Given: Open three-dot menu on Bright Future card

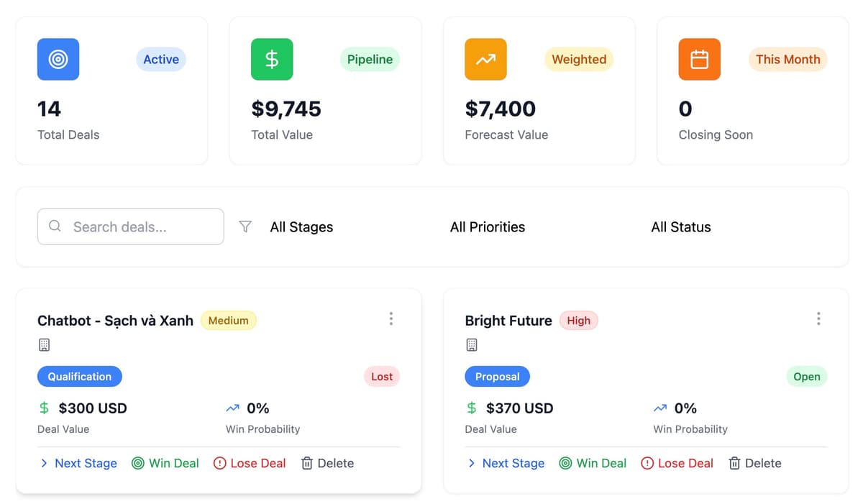Looking at the screenshot, I should coord(818,319).
